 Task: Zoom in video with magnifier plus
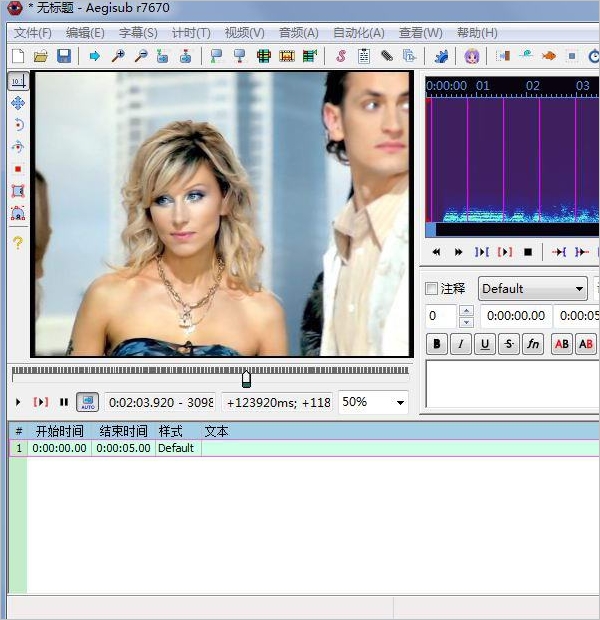click(118, 56)
